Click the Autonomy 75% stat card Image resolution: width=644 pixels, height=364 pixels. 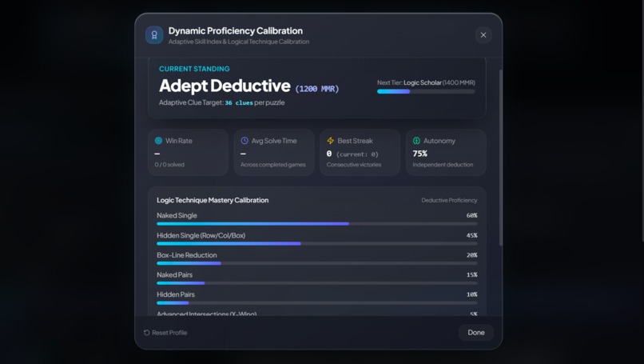coord(446,153)
